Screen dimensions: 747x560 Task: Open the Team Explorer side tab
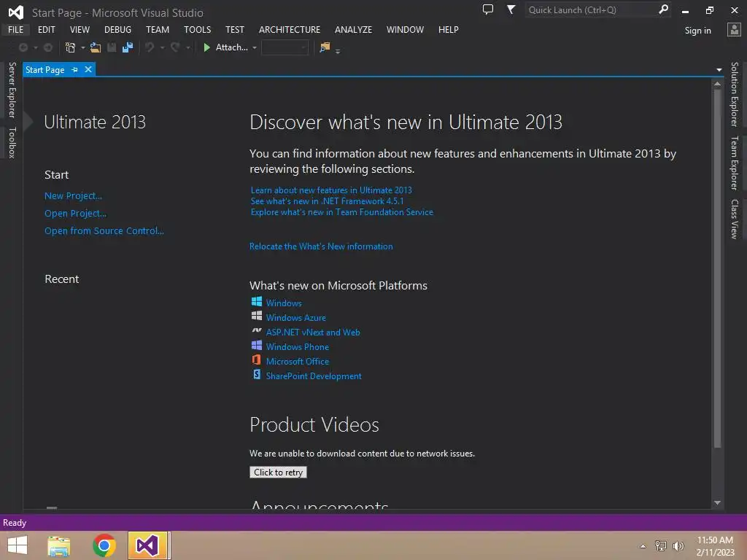735,163
